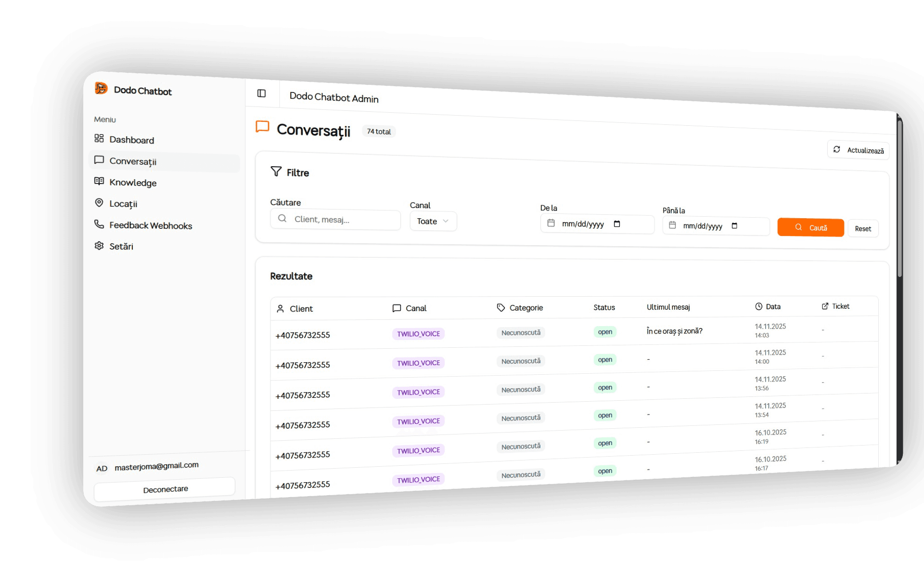Expand the Canal Toate dropdown
924x578 pixels.
tap(433, 221)
